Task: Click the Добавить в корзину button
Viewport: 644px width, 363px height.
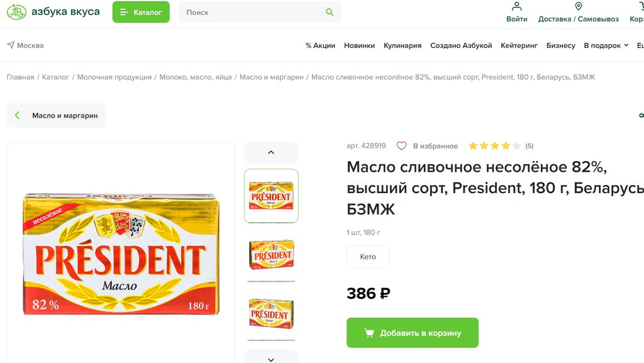Action: (413, 333)
